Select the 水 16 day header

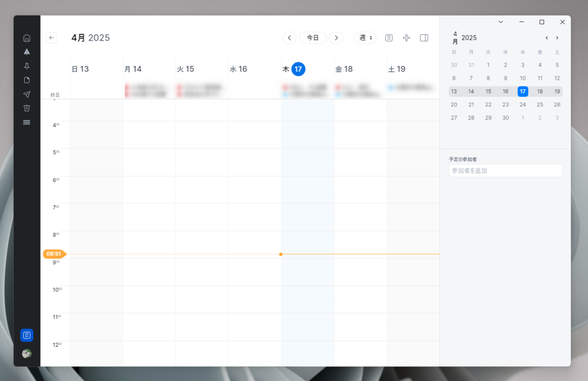tap(239, 69)
